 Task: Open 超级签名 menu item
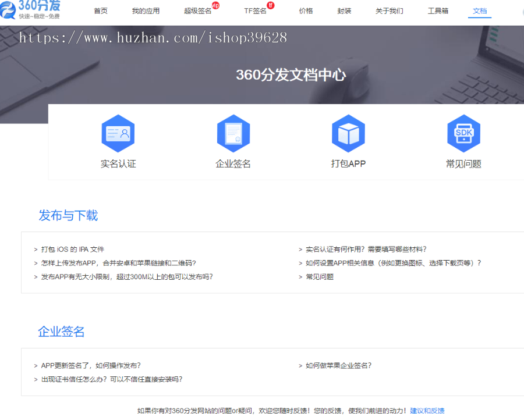(198, 11)
